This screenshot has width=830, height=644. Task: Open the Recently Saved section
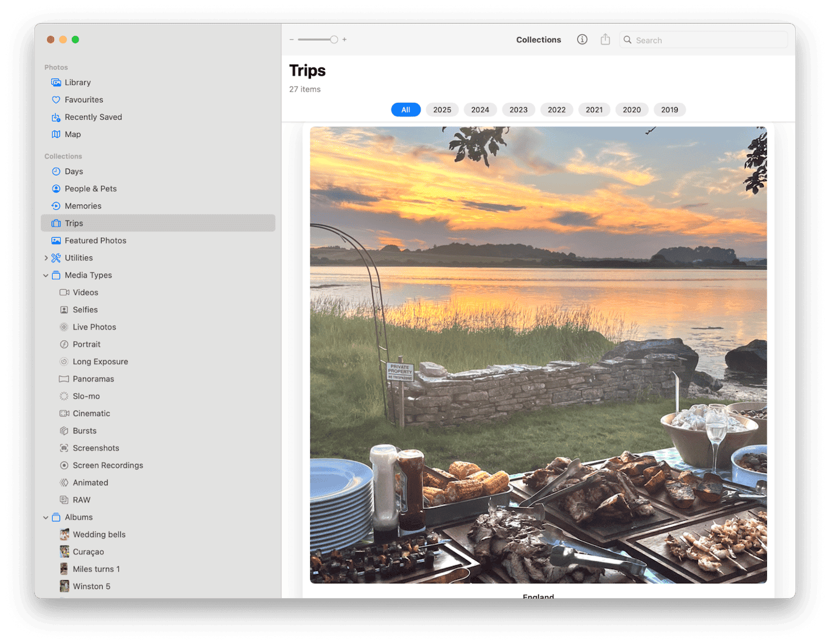tap(94, 116)
